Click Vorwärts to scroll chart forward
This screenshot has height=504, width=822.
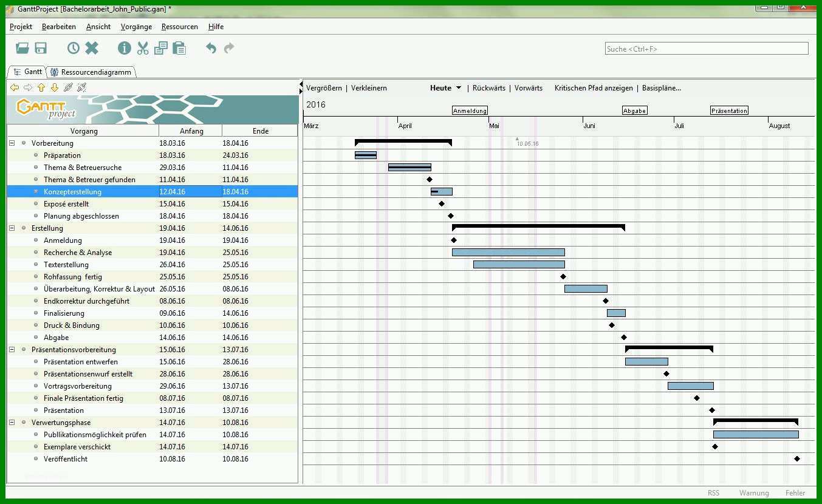529,88
